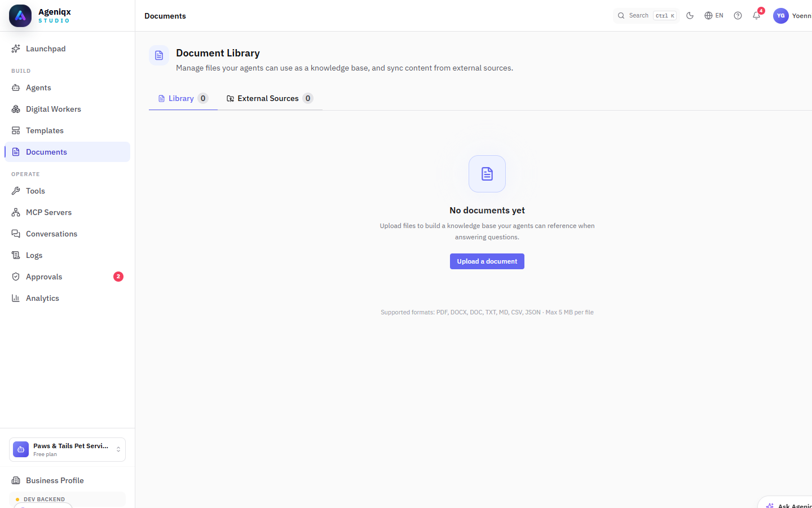Screen dimensions: 812x508
Task: Click the Approvals shield icon
Action: coord(16,277)
